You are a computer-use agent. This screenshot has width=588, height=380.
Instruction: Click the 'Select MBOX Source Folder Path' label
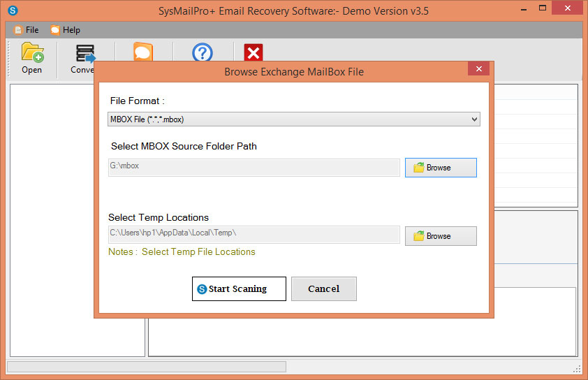(x=184, y=146)
